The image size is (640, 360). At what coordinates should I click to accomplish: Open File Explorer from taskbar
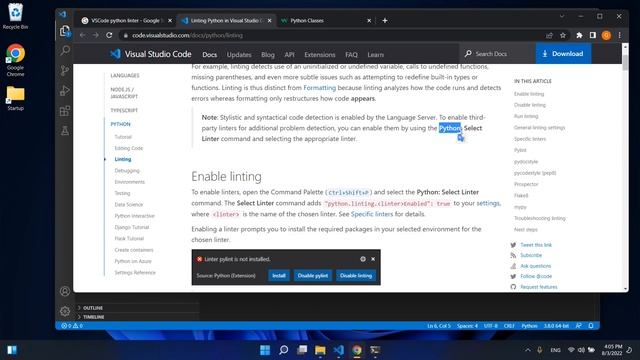(320, 350)
